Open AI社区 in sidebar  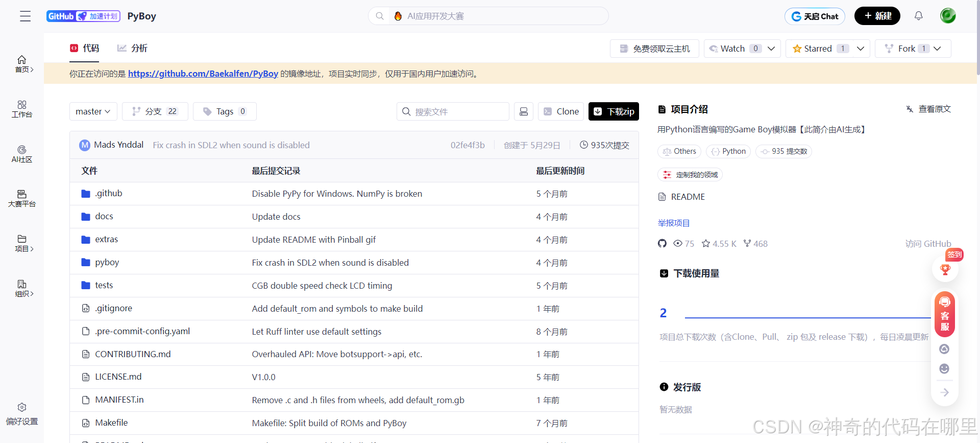click(22, 154)
